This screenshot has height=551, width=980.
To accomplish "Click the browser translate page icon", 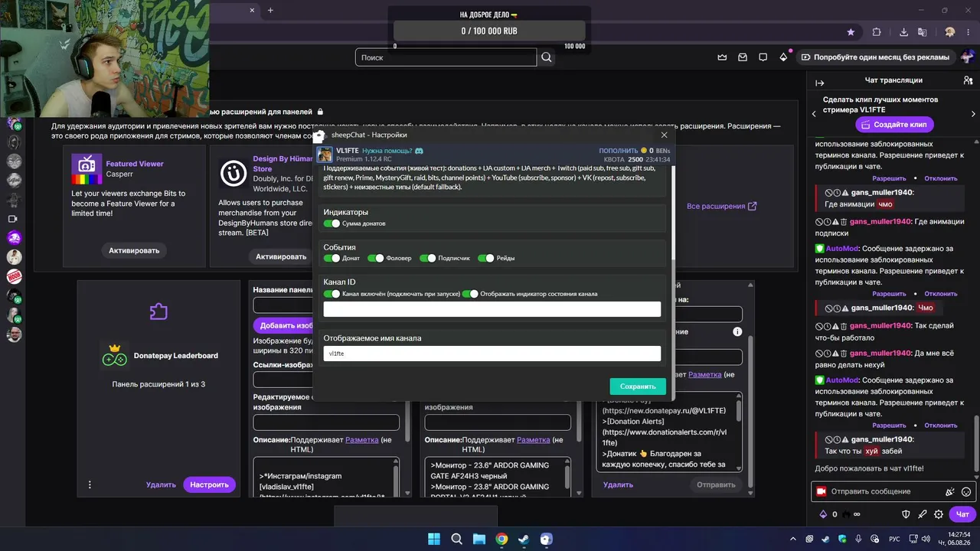I will point(923,32).
